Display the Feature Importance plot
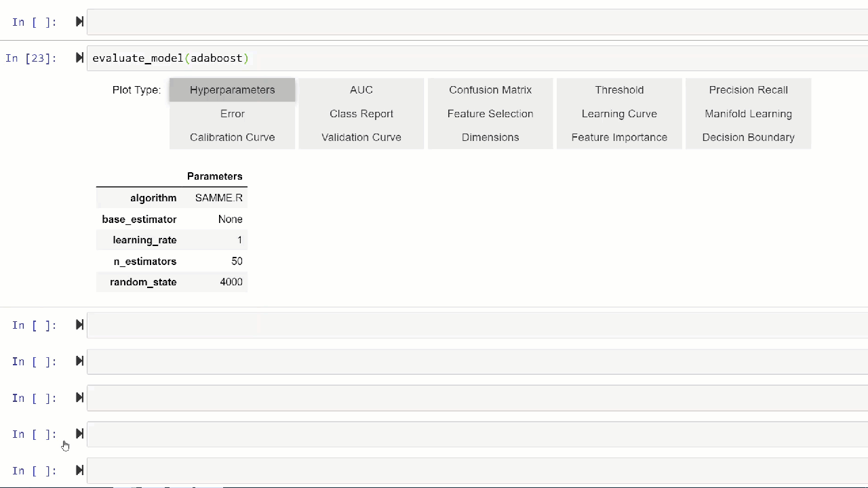 [619, 137]
